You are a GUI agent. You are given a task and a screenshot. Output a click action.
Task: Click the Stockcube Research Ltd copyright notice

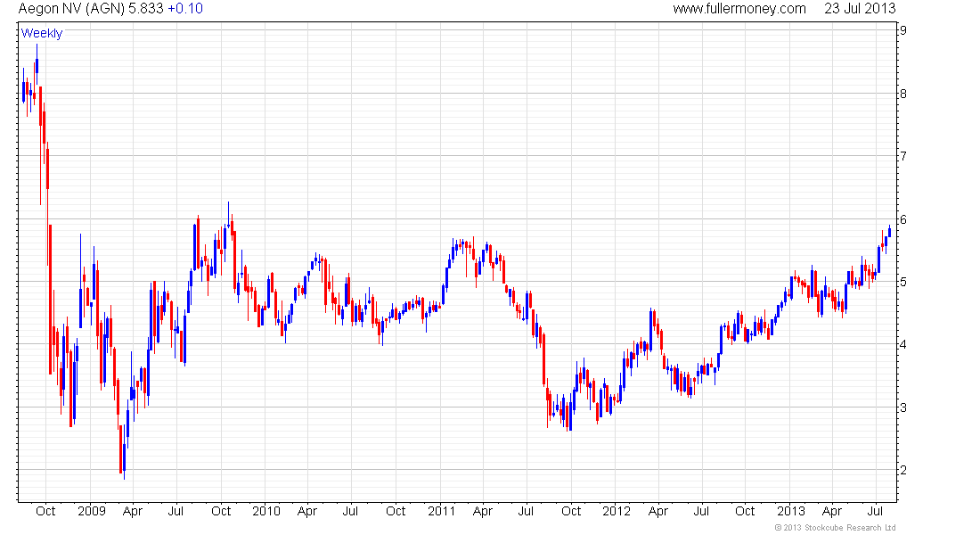pyautogui.click(x=835, y=528)
